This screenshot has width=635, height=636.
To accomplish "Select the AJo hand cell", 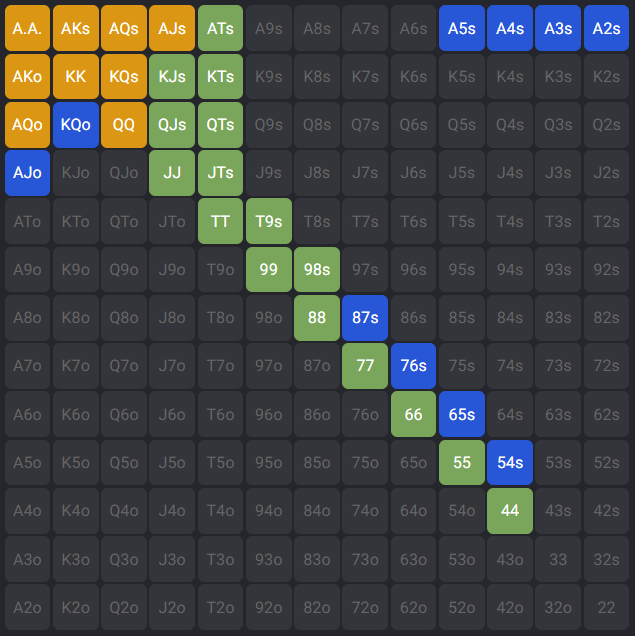I will 27,172.
